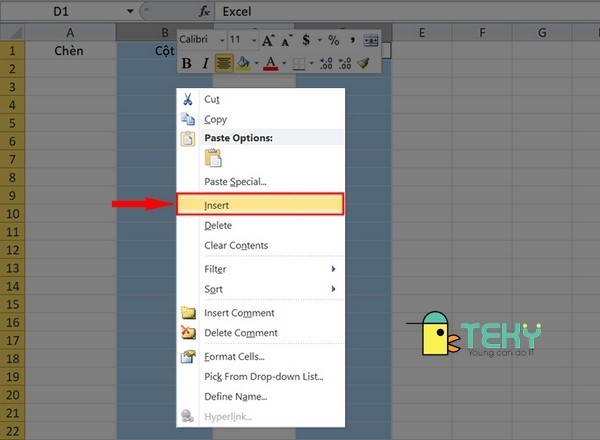Open the fill color dropdown arrow
Image resolution: width=600 pixels, height=440 pixels.
point(256,63)
